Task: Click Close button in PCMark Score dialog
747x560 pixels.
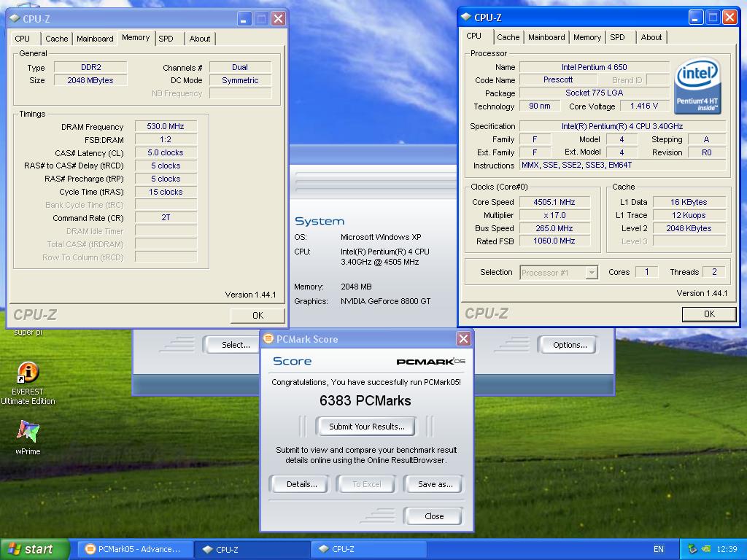Action: [433, 516]
